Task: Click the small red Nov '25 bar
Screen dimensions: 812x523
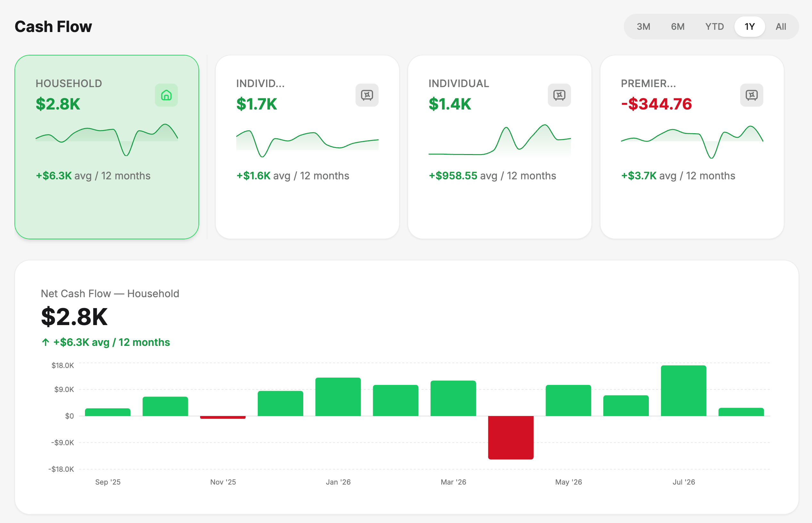Action: [x=222, y=417]
